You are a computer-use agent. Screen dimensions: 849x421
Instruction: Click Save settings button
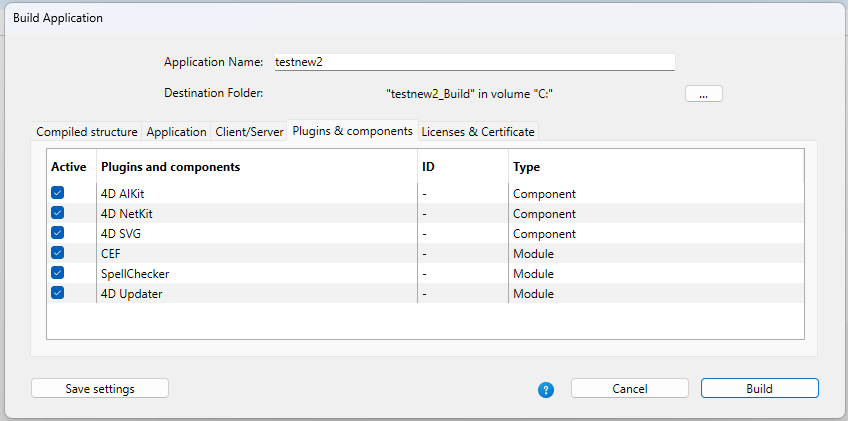pyautogui.click(x=100, y=389)
